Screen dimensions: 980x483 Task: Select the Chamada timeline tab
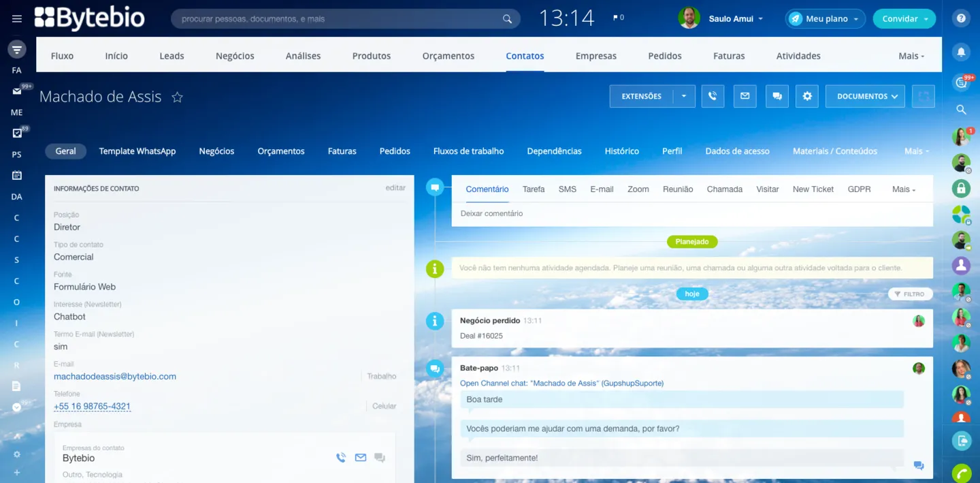click(724, 189)
